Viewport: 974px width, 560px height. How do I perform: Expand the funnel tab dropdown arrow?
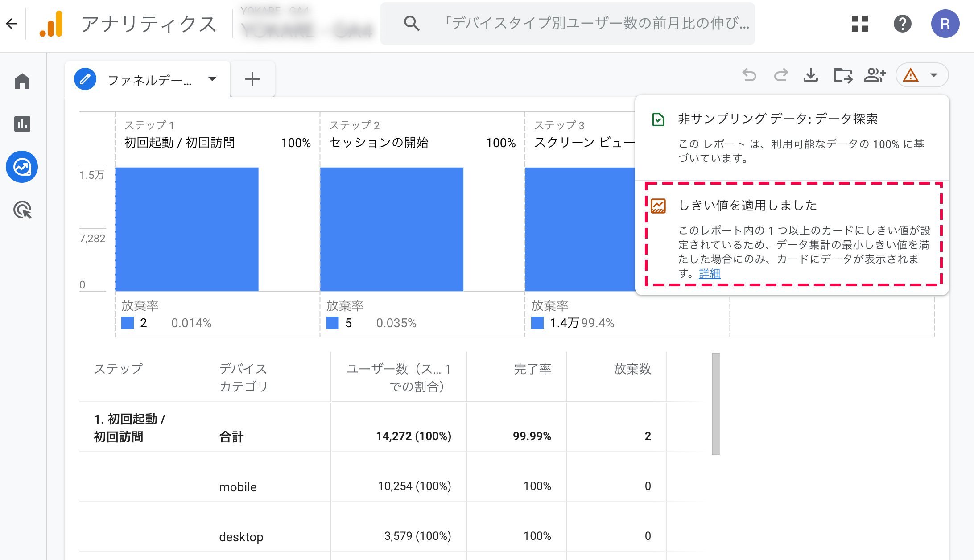coord(212,79)
